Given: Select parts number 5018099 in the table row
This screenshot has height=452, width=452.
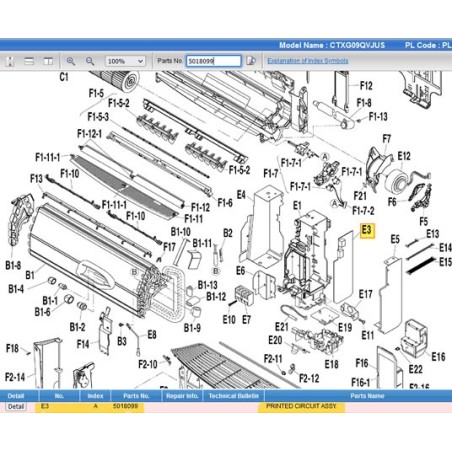Looking at the screenshot, I should [x=125, y=406].
